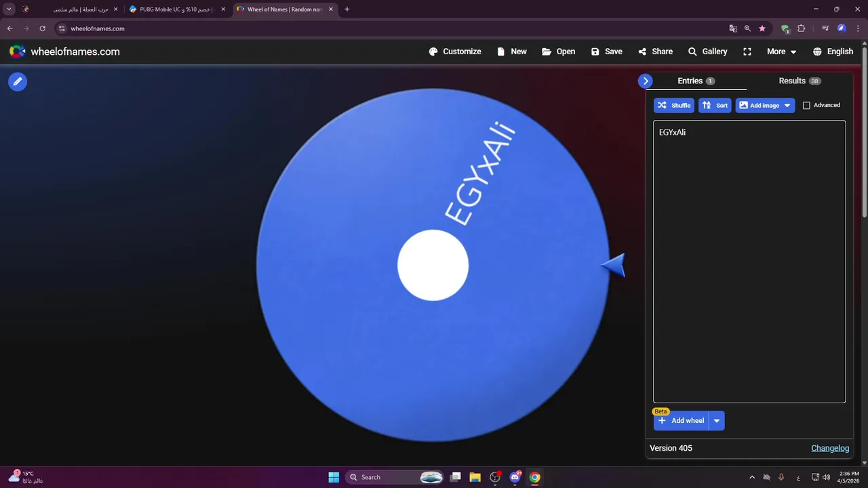Click the Version 405 text
The height and width of the screenshot is (488, 868).
[x=671, y=448]
